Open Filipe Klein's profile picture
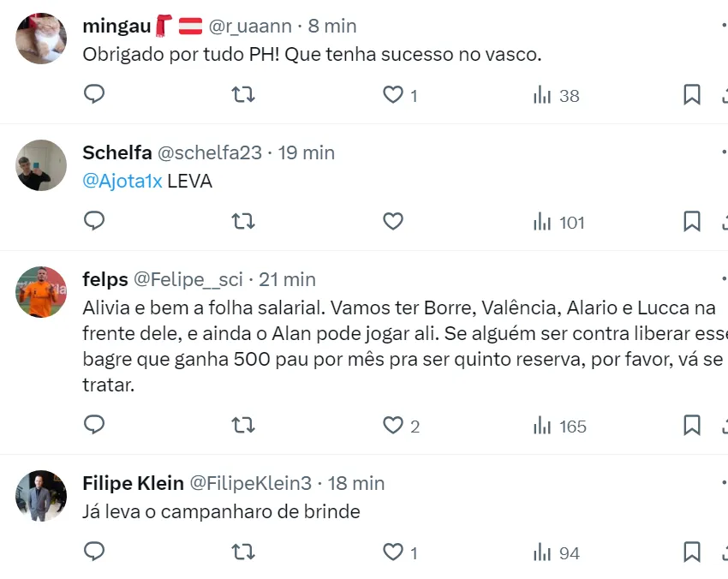This screenshot has width=728, height=579. click(41, 495)
